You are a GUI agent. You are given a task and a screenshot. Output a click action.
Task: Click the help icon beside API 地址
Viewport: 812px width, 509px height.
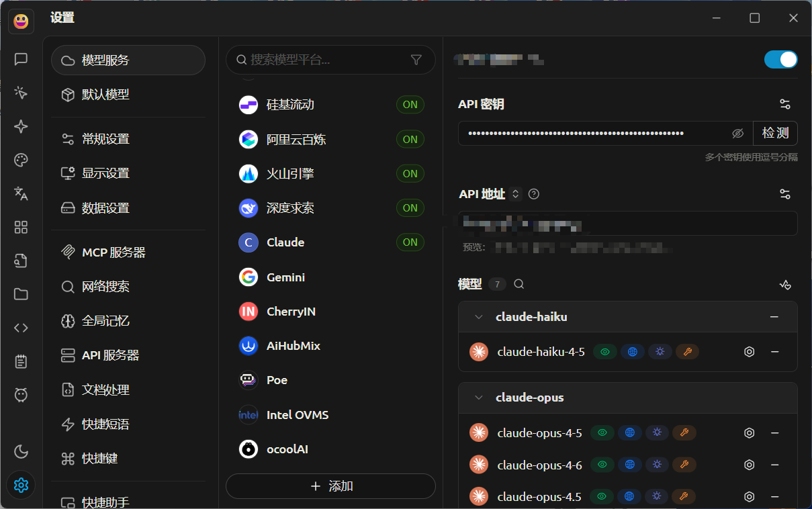click(x=534, y=194)
